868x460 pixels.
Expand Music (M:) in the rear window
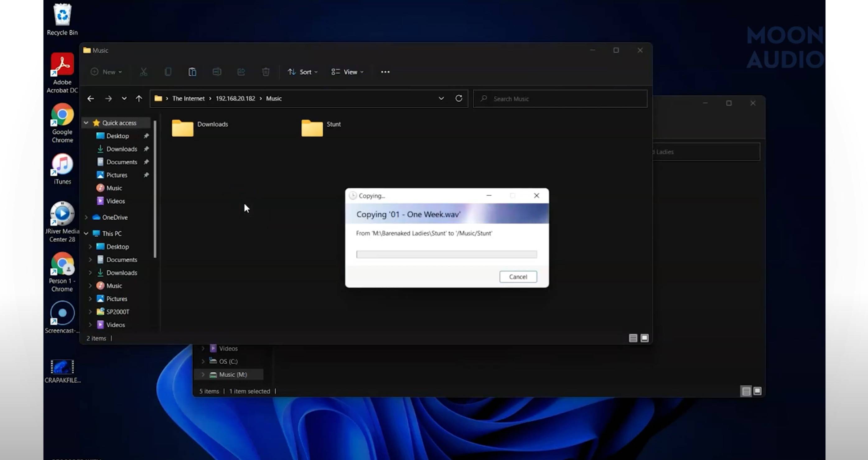click(x=203, y=374)
